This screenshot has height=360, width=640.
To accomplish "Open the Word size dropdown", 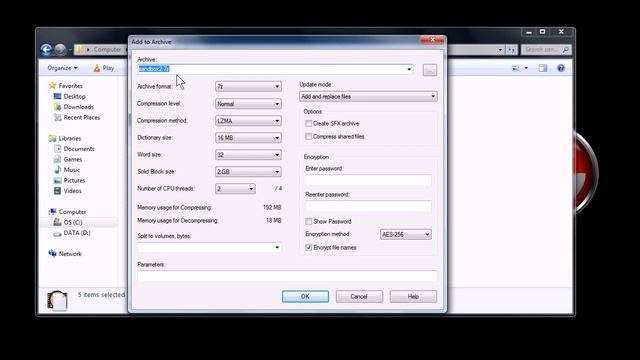I will pyautogui.click(x=248, y=155).
